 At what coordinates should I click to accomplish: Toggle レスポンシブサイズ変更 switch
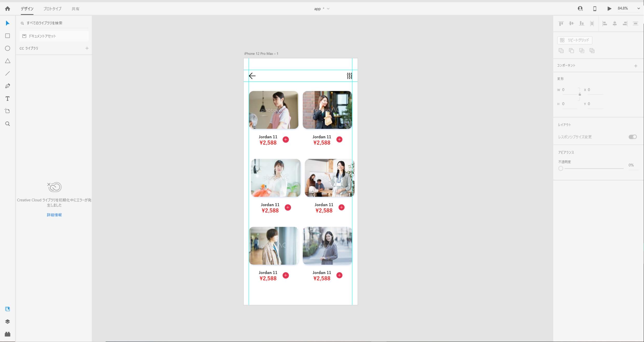(633, 137)
